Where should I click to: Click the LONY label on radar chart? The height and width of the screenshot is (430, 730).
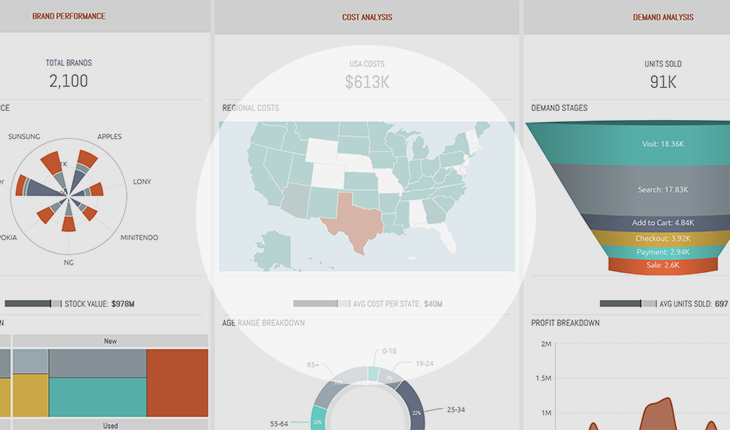(x=142, y=181)
